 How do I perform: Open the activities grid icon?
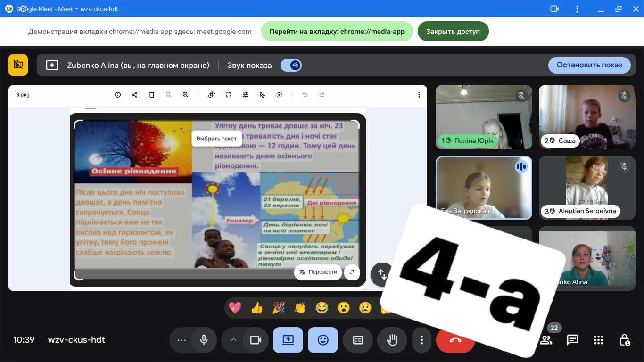coord(598,340)
